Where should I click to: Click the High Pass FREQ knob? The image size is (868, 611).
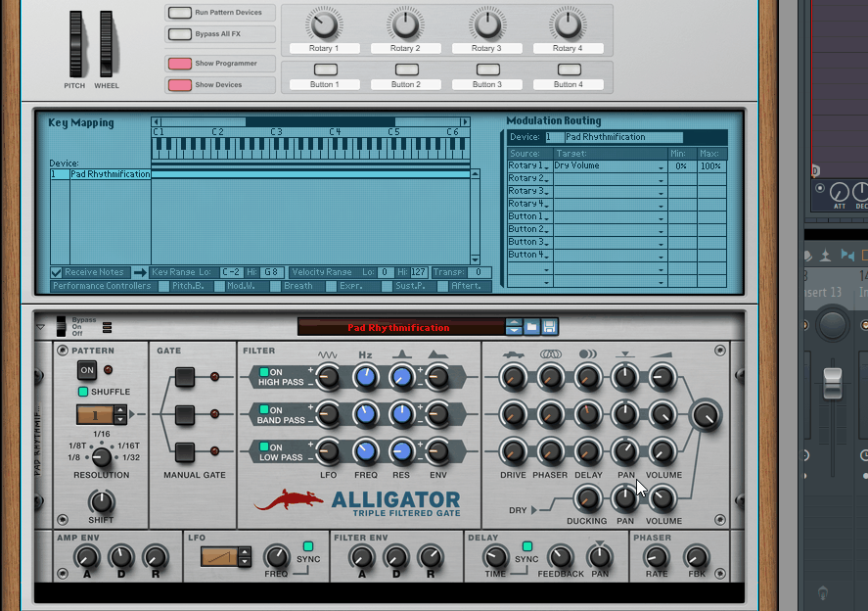365,377
